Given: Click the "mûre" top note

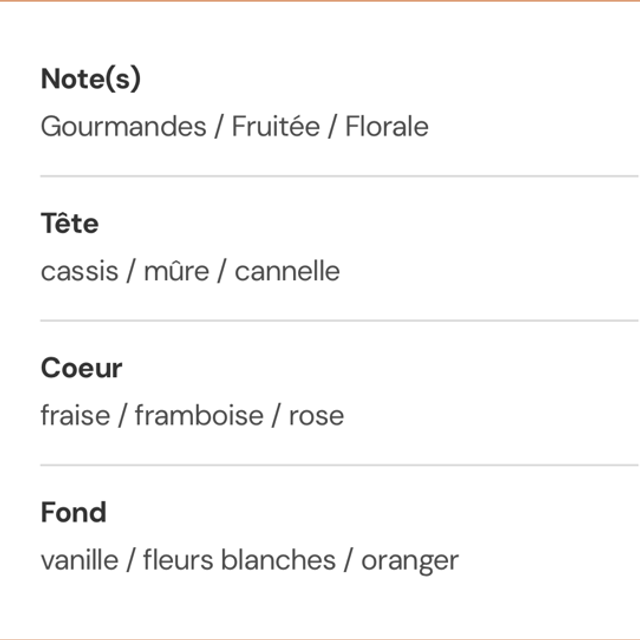Looking at the screenshot, I should coord(176,271).
